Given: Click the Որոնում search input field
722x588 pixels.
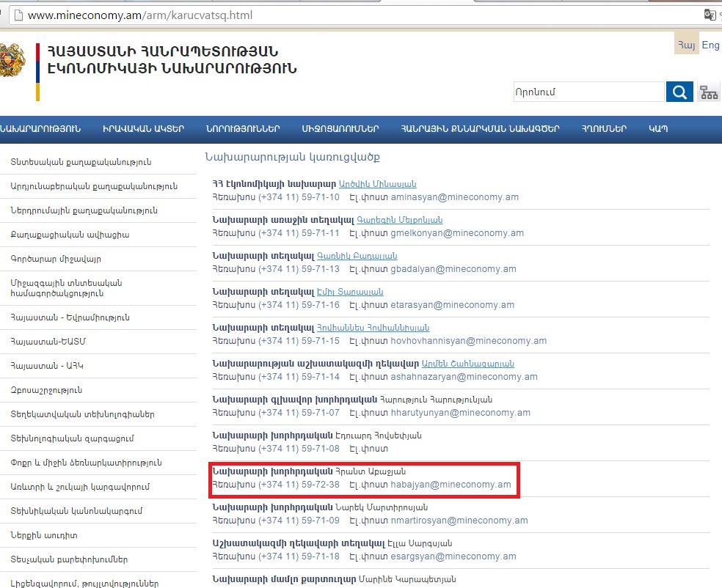Looking at the screenshot, I should point(589,92).
